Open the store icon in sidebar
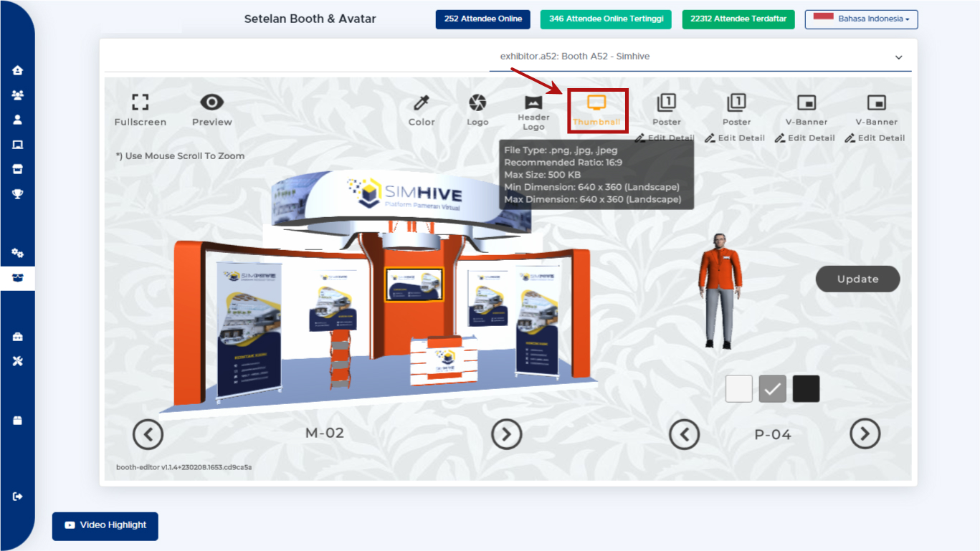The height and width of the screenshot is (551, 980). point(17,169)
